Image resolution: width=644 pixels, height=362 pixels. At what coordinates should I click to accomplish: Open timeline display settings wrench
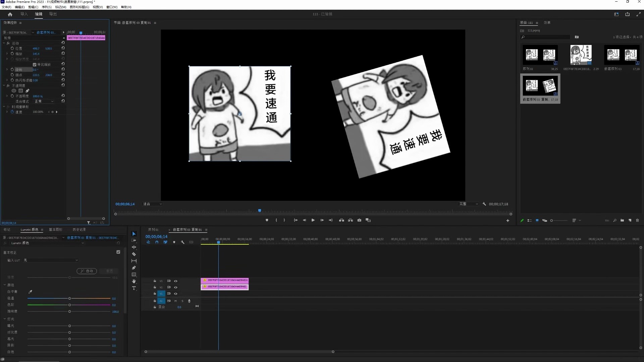tap(182, 242)
